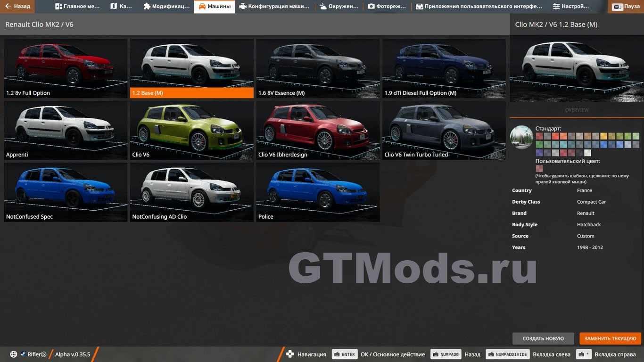Viewport: 644px width, 362px height.
Task: Click the asterisk key hint for Вкладка справа
Action: 585,354
